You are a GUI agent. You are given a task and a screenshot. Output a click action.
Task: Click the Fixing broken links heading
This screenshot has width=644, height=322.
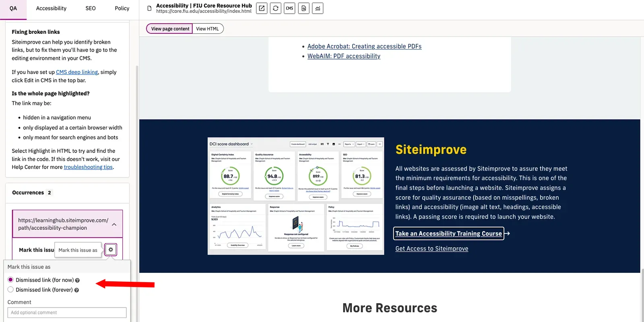[36, 32]
